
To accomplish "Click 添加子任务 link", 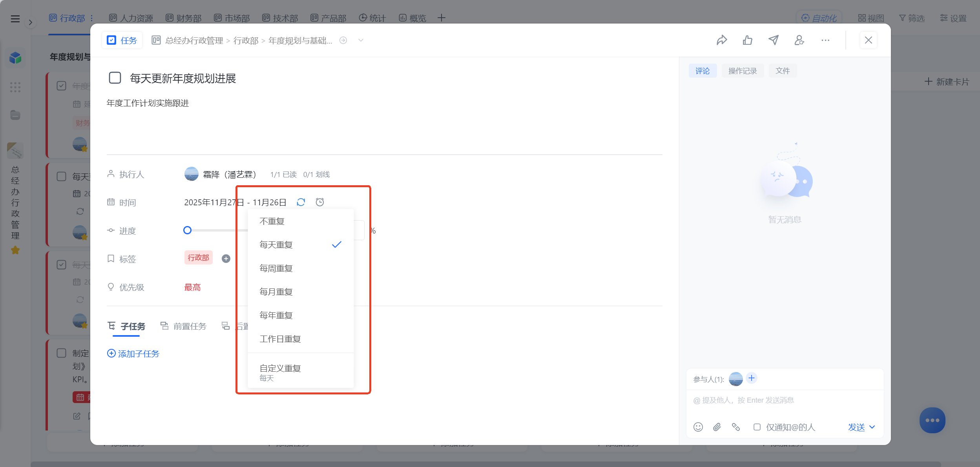I will tap(133, 354).
